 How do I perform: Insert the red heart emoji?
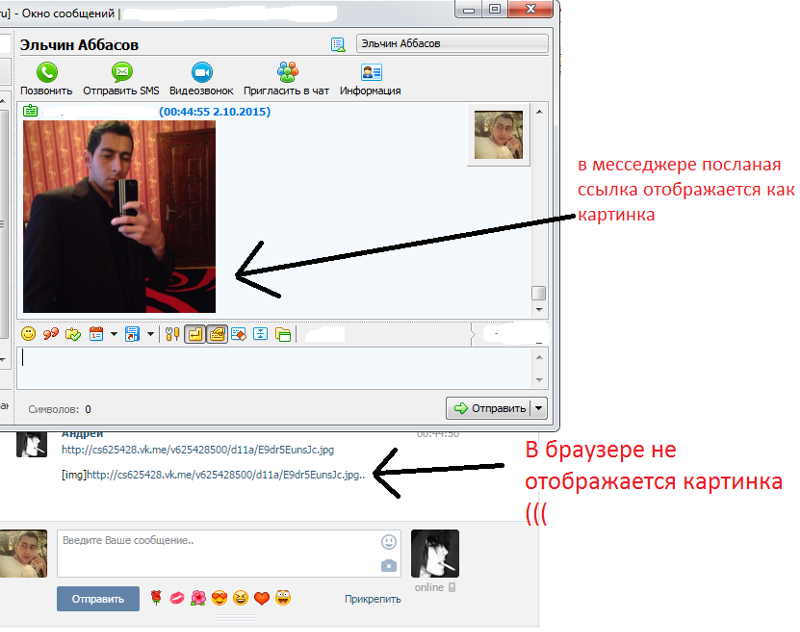(x=262, y=597)
